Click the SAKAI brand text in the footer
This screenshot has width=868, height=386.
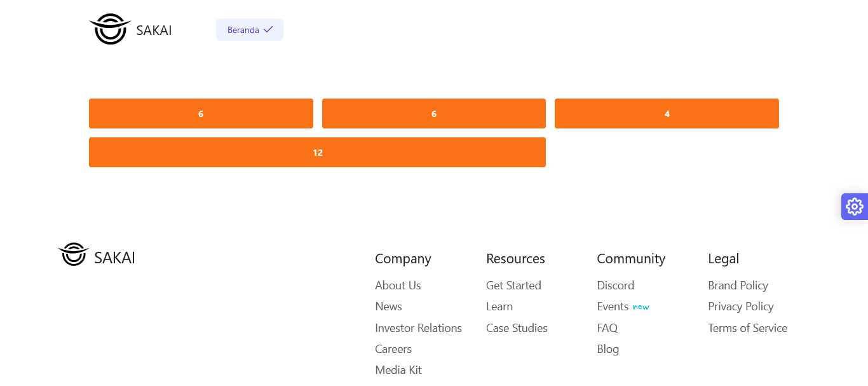coord(114,258)
